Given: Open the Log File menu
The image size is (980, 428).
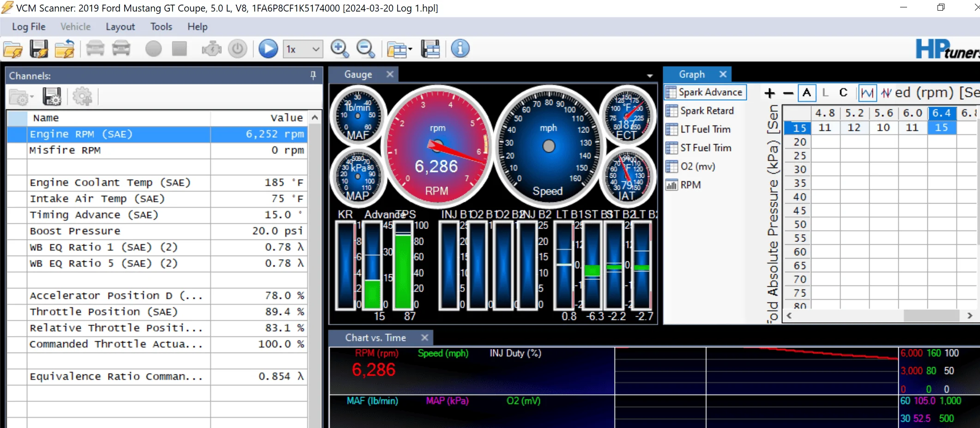Looking at the screenshot, I should point(29,27).
